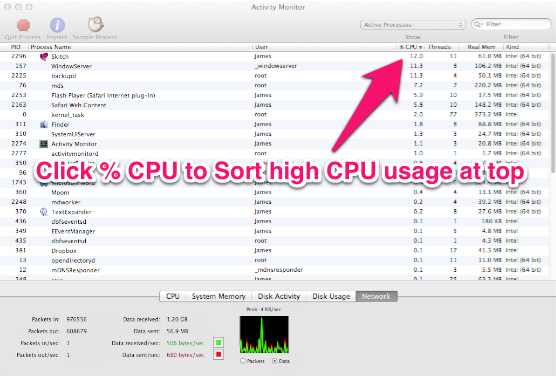Sort by % CPU column header
The image size is (556, 376).
[x=411, y=47]
